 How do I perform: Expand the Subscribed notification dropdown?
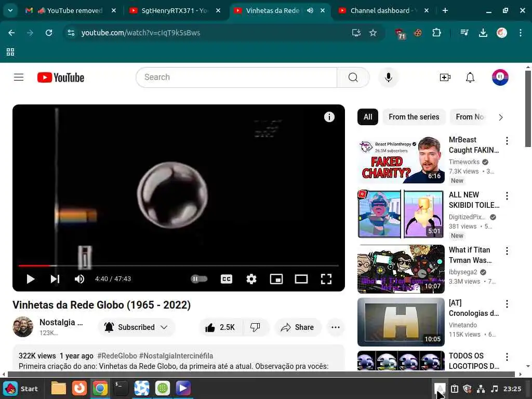[x=137, y=327]
